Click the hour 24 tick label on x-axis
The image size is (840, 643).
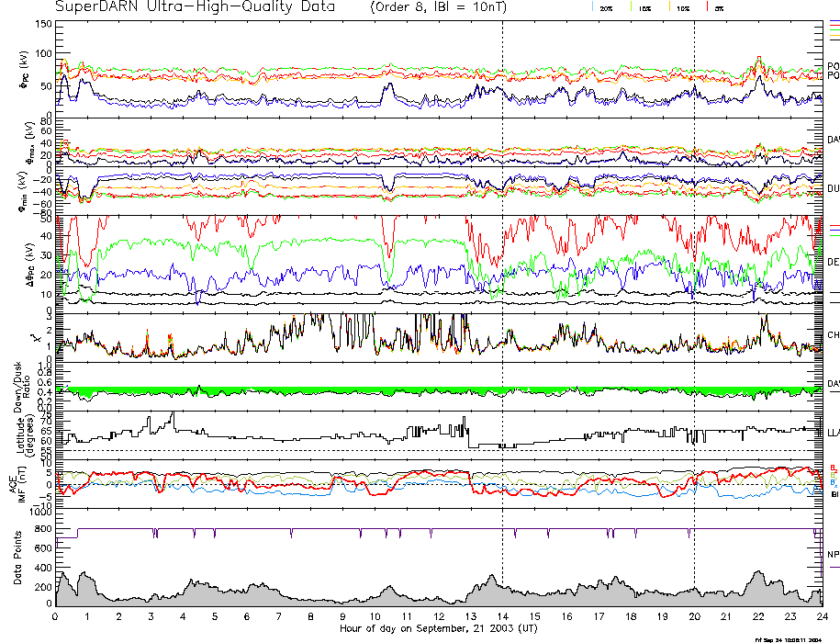coord(822,616)
